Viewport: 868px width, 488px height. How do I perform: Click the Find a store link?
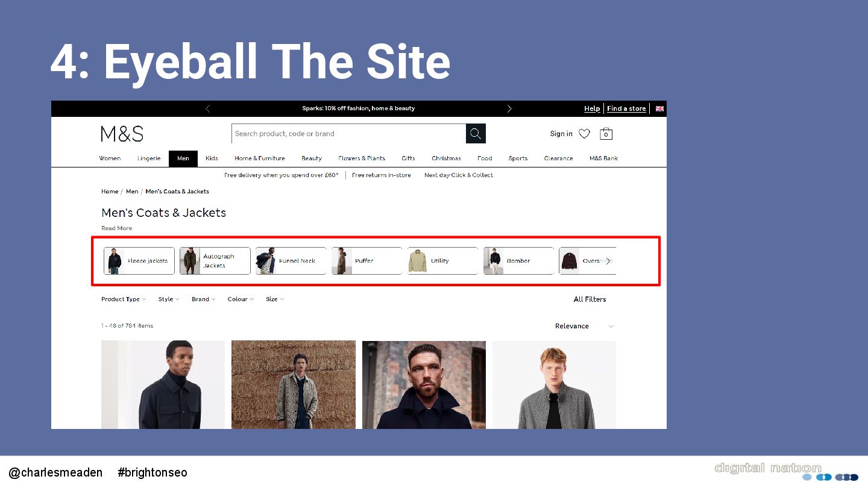pos(626,108)
